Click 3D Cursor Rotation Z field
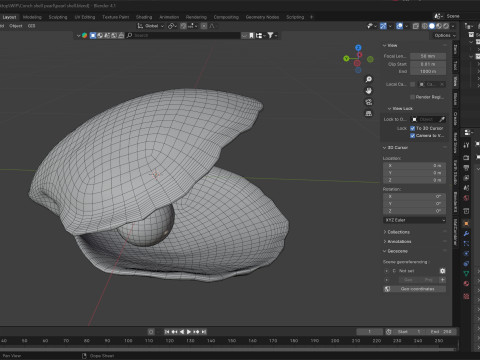480x360 pixels. tap(414, 211)
